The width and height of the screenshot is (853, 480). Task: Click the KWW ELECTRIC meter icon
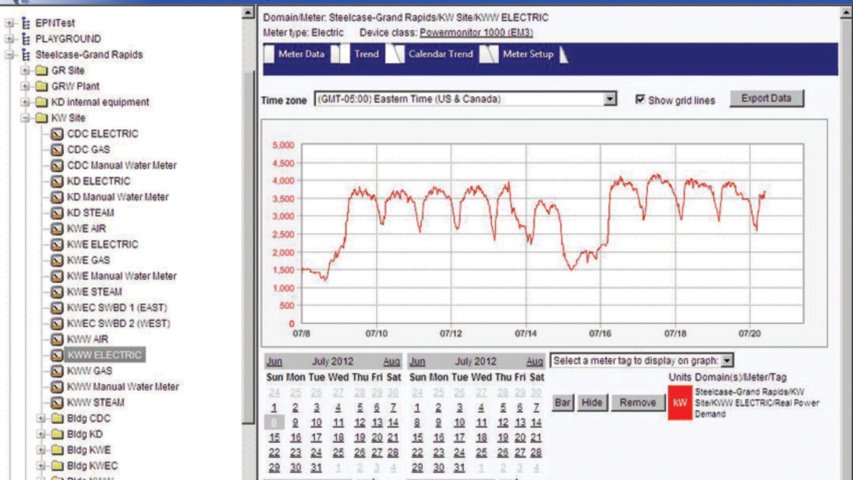coord(57,355)
